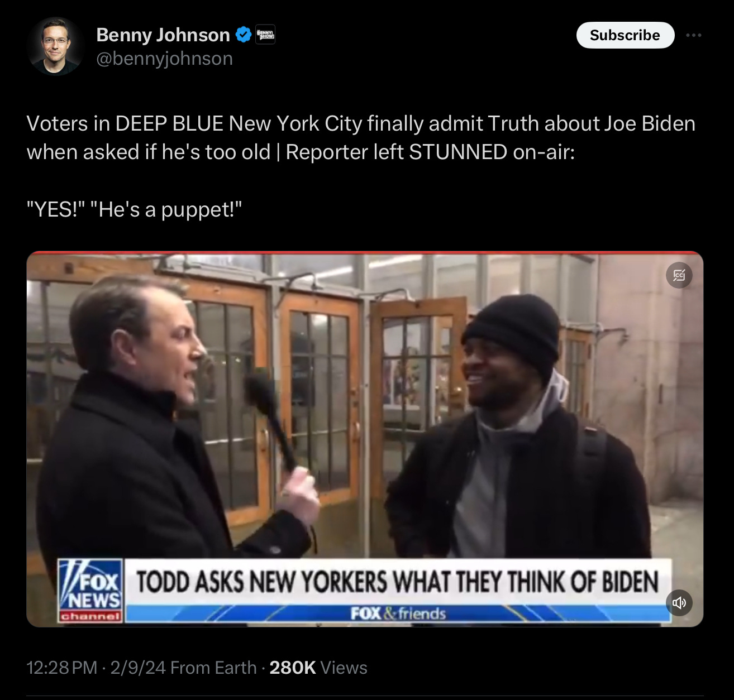Screen dimensions: 734x700
Task: View the 280K Views count details
Action: tap(318, 668)
